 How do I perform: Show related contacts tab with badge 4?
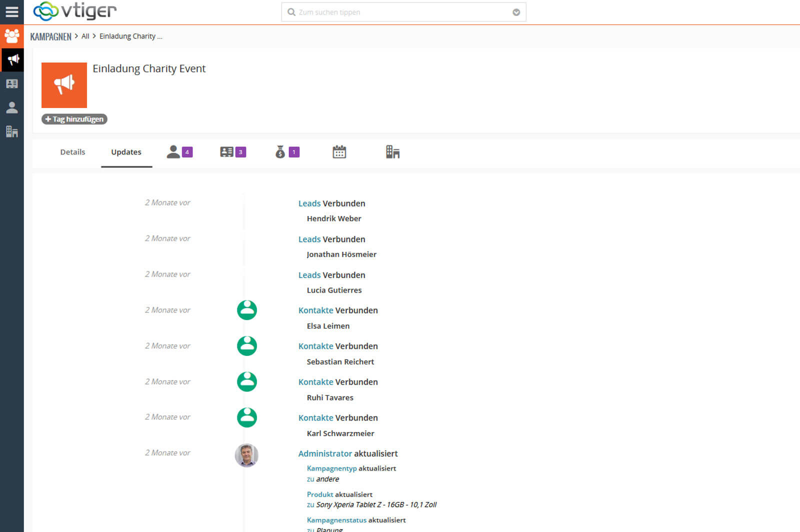pyautogui.click(x=179, y=152)
